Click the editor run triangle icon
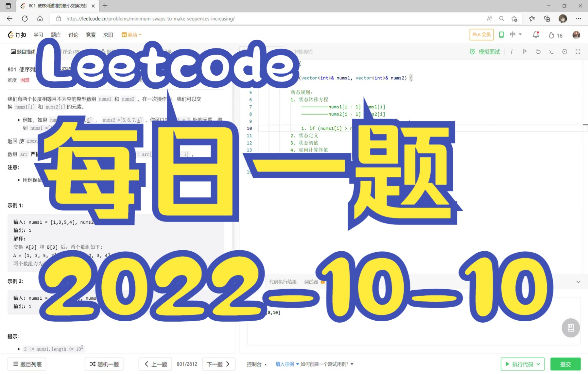 pyautogui.click(x=525, y=52)
